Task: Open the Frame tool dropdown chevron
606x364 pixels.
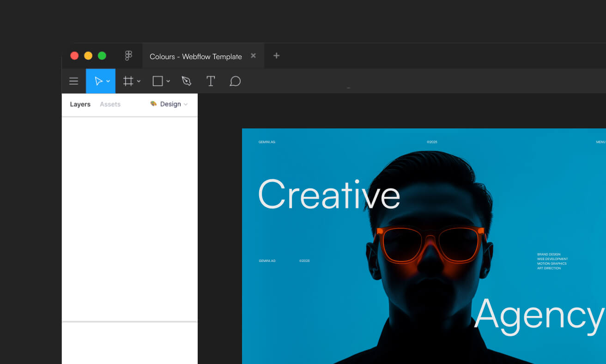Action: (x=138, y=81)
